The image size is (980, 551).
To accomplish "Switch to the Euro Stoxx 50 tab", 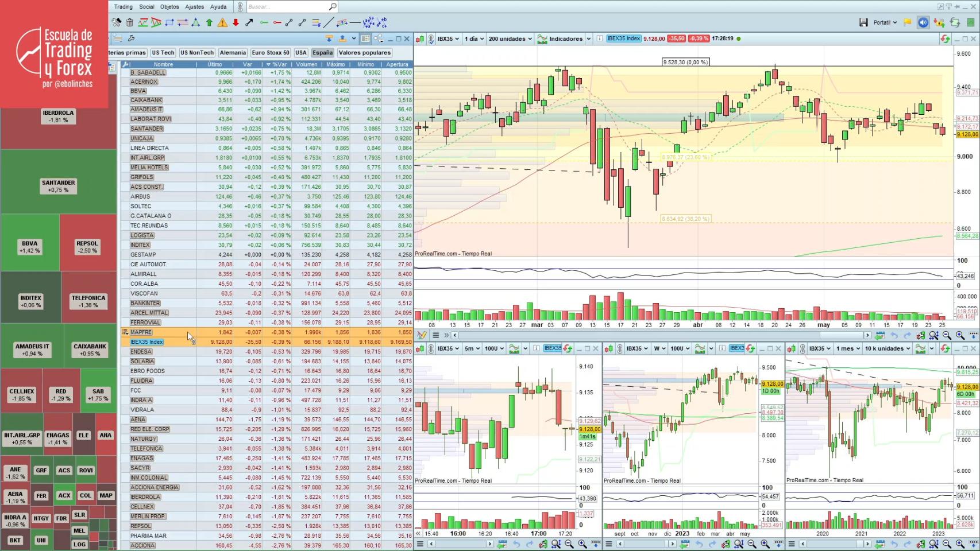I will point(271,52).
